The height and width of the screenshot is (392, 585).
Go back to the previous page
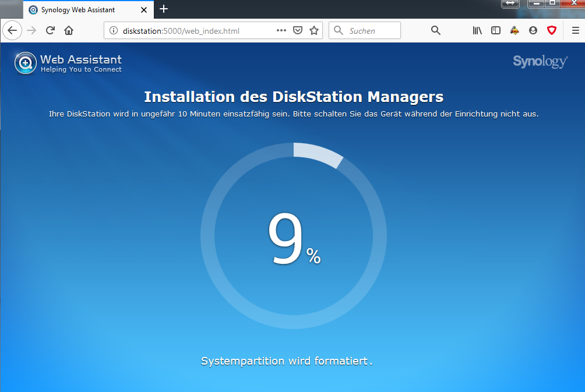pos(12,31)
